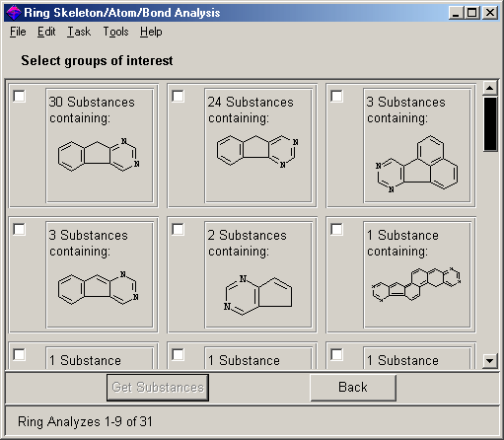Open the Edit menu
504x440 pixels.
coord(46,32)
